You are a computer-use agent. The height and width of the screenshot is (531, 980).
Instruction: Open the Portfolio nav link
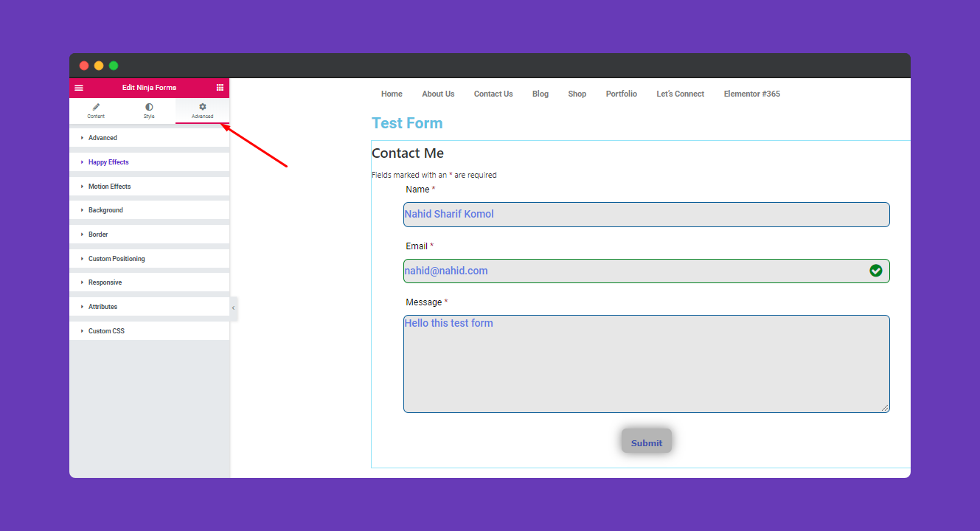622,94
